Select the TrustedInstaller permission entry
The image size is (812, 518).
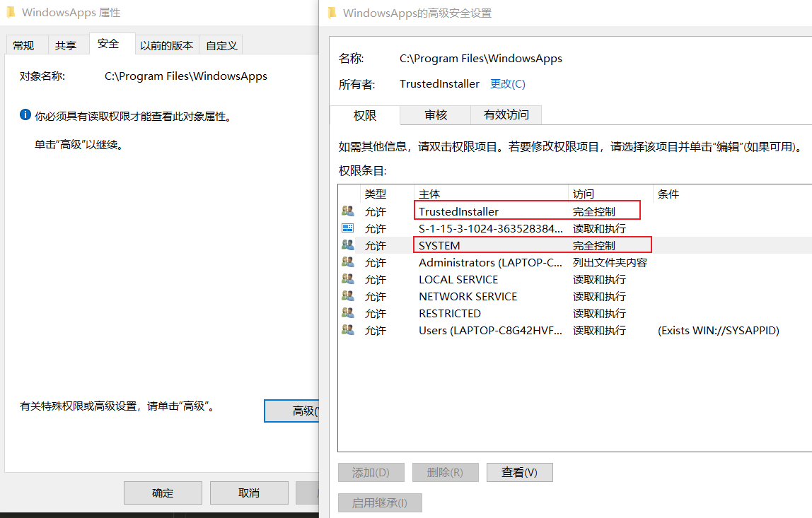(x=575, y=211)
